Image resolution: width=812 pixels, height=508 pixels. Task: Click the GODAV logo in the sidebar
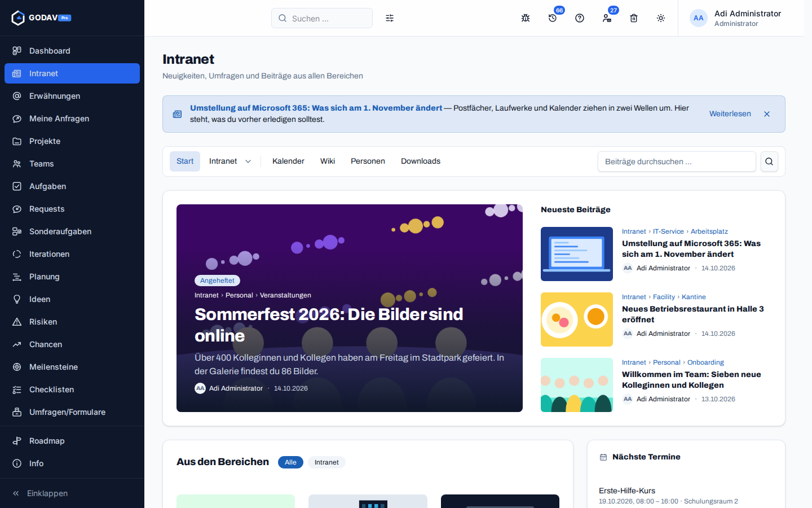pyautogui.click(x=41, y=18)
